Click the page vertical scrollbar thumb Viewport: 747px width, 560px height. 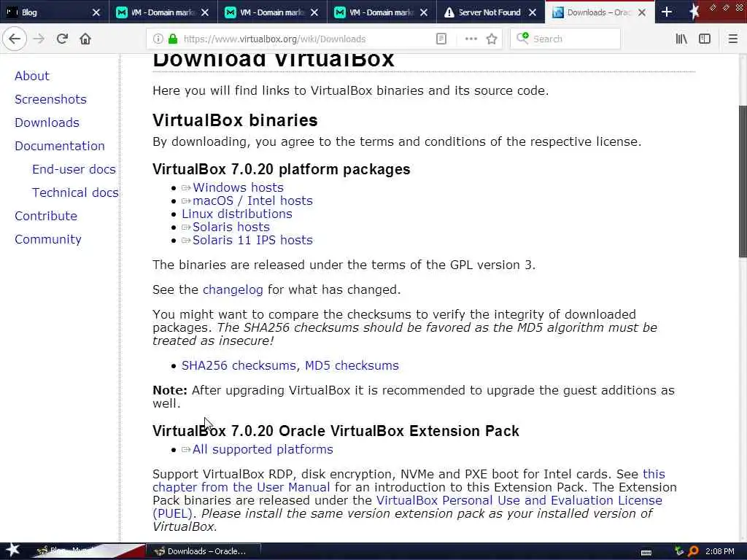(x=743, y=181)
